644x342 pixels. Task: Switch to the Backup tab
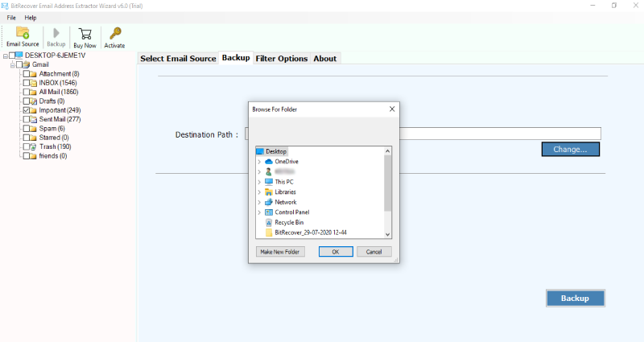(236, 58)
